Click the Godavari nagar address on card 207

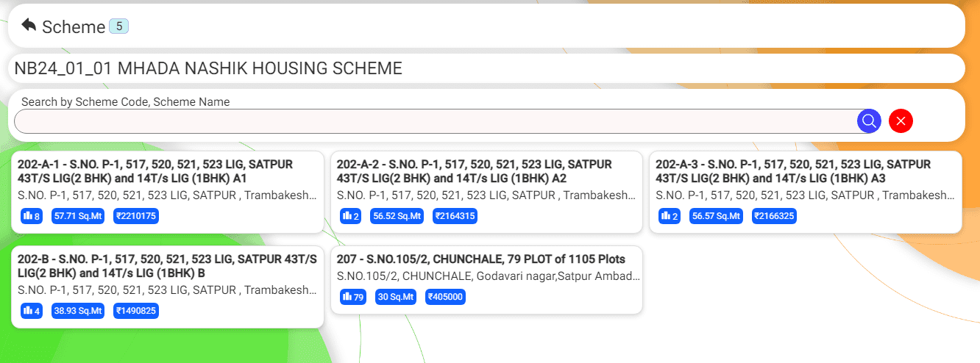[x=489, y=276]
